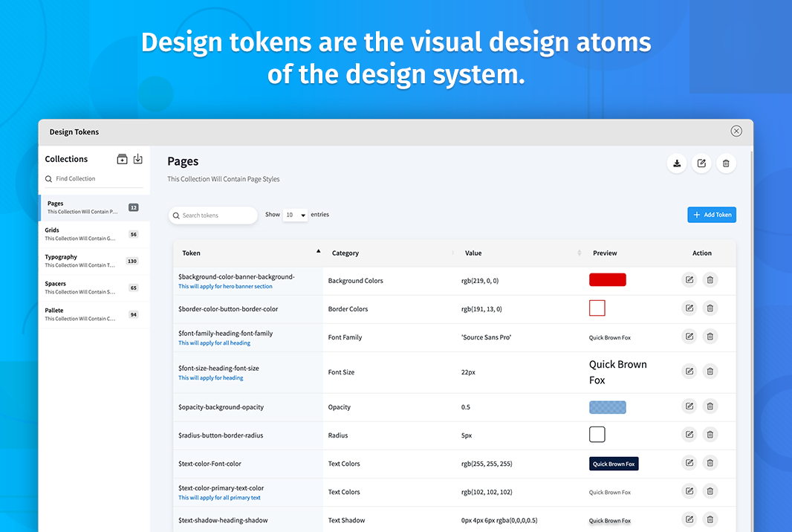Edit the $opacity-background-opacity token

tap(689, 406)
